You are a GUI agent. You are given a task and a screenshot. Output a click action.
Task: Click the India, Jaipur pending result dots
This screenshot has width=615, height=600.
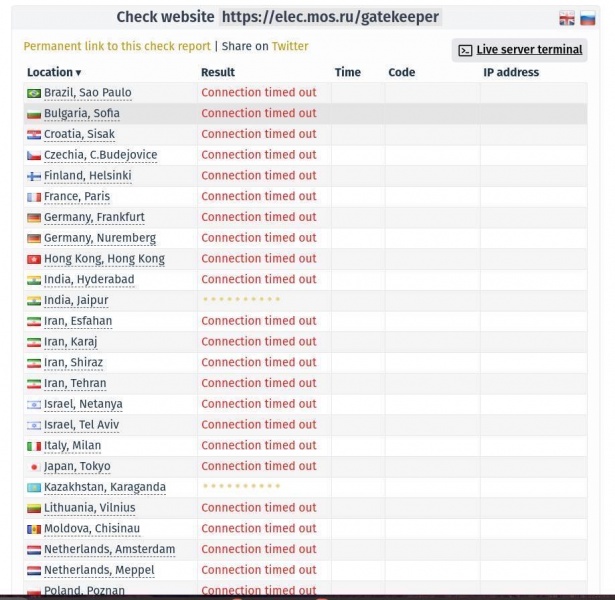tap(241, 300)
